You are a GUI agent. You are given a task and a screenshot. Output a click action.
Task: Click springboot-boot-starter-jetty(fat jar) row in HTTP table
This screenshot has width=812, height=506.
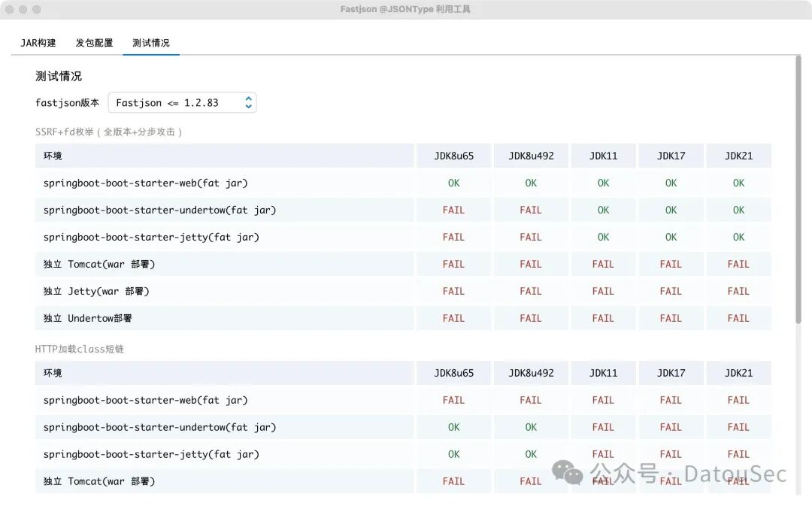coord(404,454)
